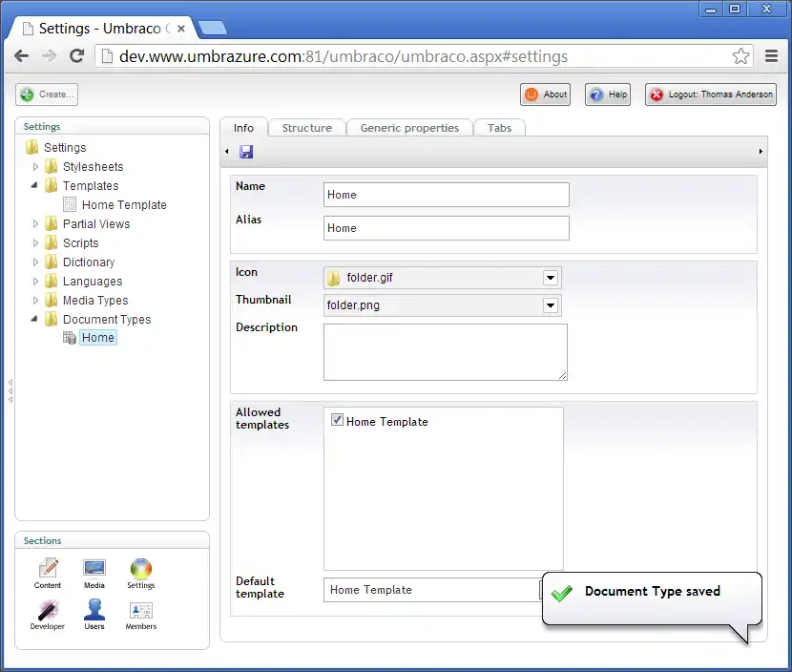Open the Users section
This screenshot has height=672, width=792.
94,615
